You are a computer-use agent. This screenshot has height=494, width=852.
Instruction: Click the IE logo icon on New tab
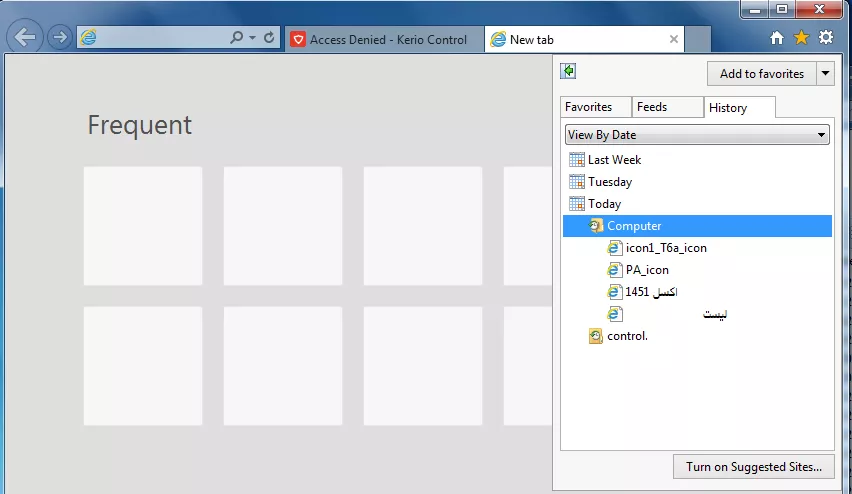pos(498,39)
